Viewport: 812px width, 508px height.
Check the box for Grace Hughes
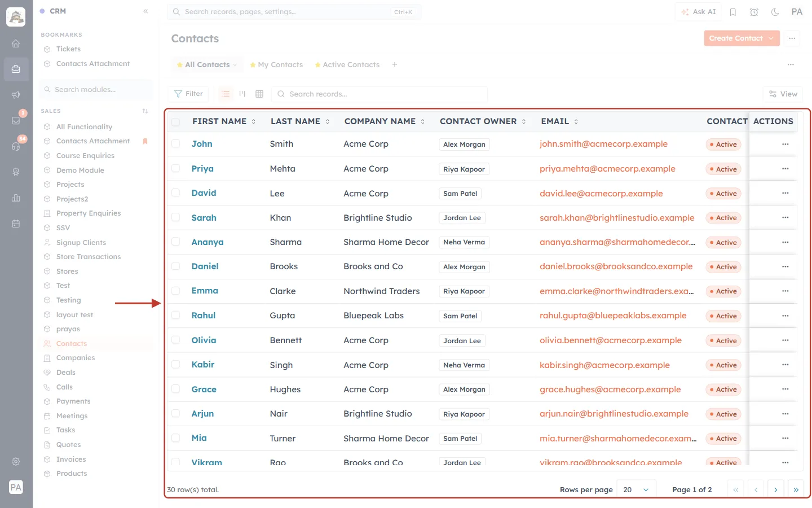(x=176, y=389)
